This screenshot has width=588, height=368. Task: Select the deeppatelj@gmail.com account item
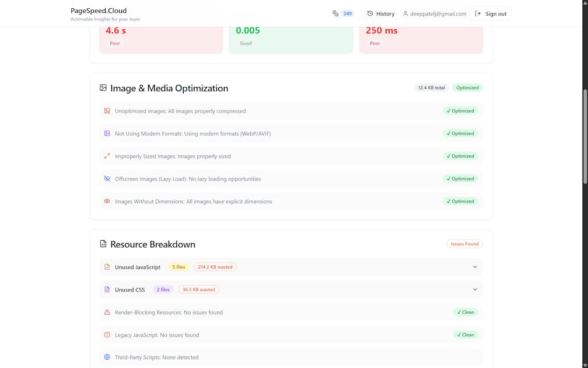(436, 13)
